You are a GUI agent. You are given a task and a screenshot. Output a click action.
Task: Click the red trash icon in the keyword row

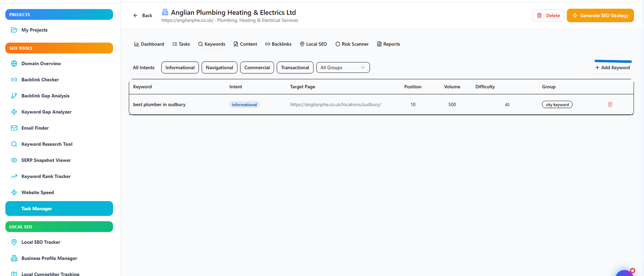click(x=610, y=104)
